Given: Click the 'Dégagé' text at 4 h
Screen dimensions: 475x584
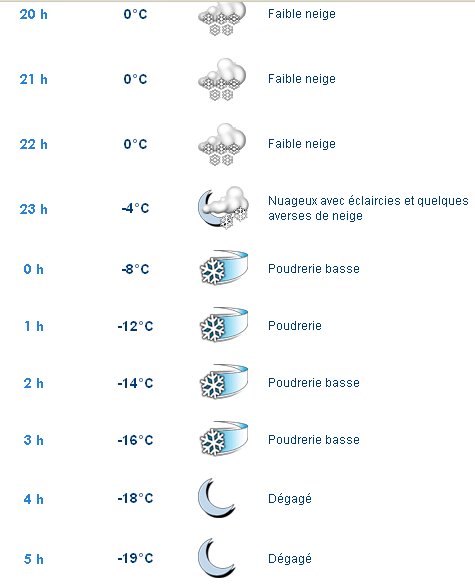Looking at the screenshot, I should [x=290, y=499].
